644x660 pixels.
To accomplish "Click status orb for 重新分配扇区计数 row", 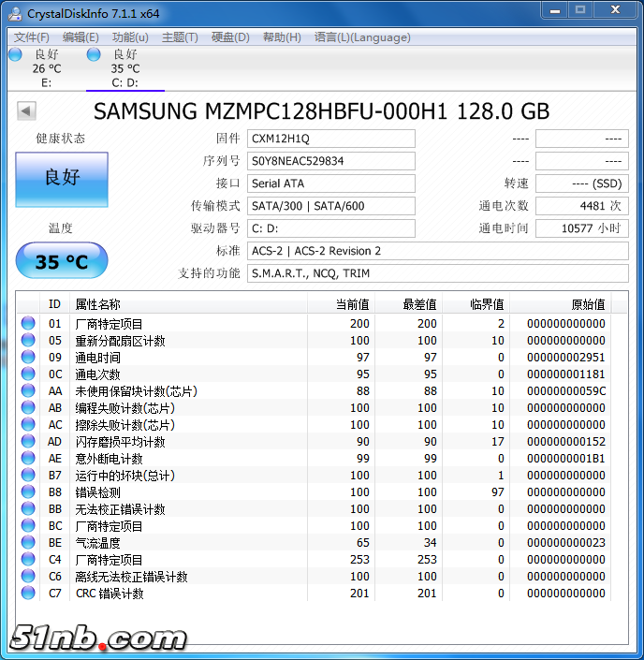I will tap(28, 340).
